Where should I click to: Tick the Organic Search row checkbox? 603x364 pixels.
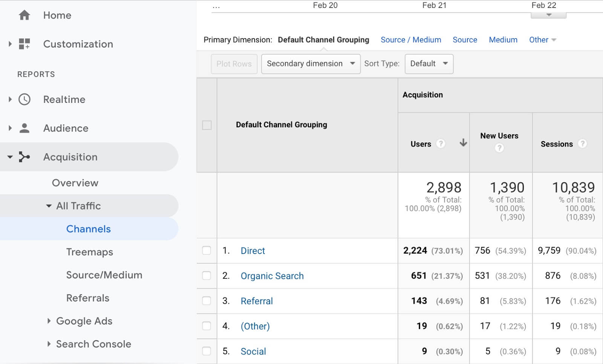pyautogui.click(x=207, y=276)
